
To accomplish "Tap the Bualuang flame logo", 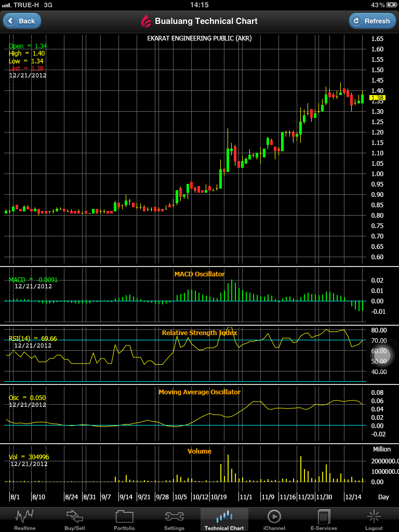I will pos(146,21).
